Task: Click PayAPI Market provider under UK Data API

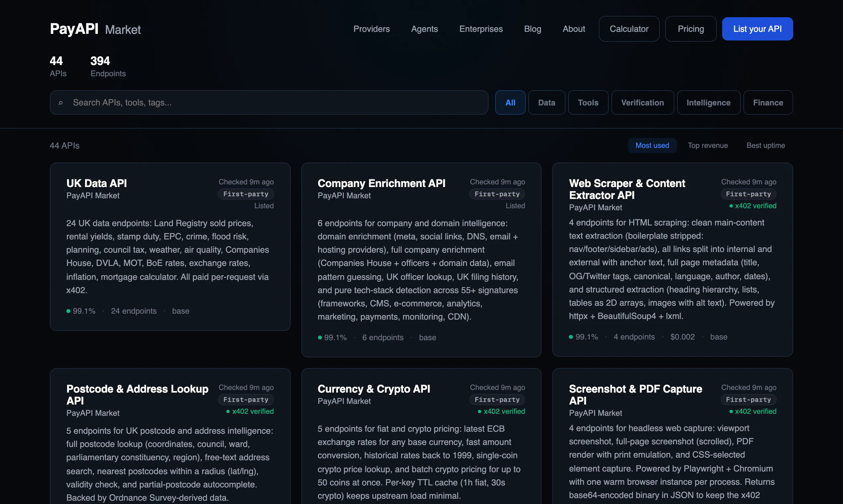Action: pyautogui.click(x=93, y=196)
